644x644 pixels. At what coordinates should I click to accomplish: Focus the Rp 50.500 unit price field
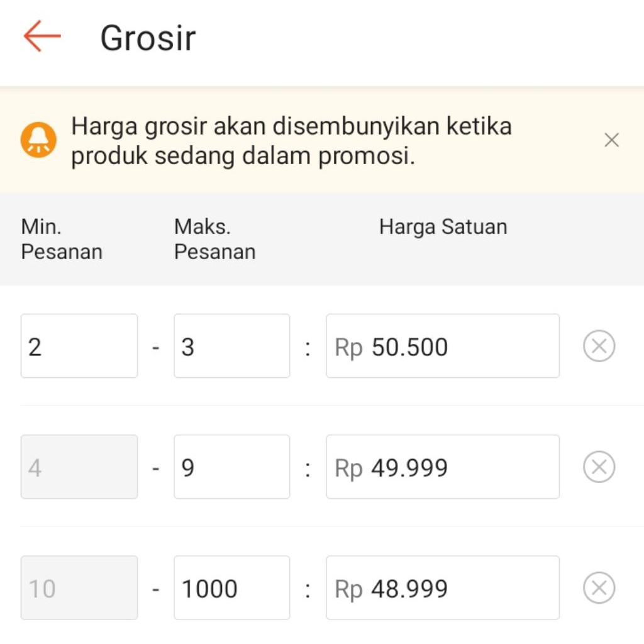[x=442, y=346]
